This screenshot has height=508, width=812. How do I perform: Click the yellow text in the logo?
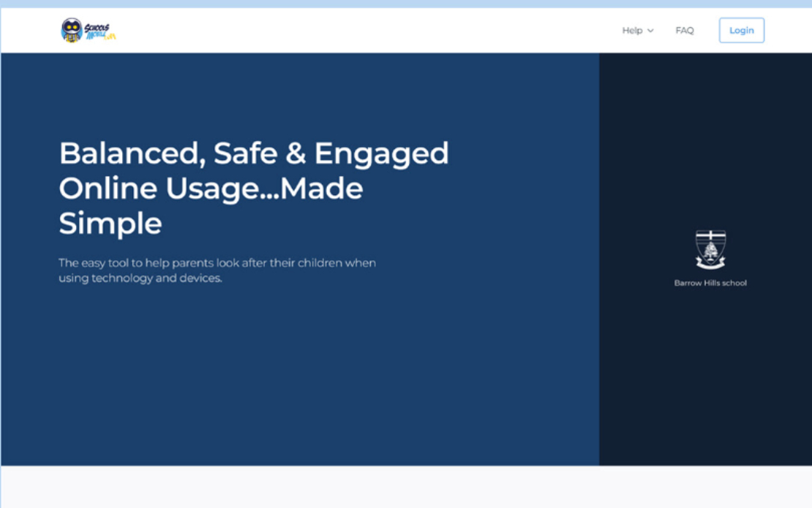coord(110,36)
